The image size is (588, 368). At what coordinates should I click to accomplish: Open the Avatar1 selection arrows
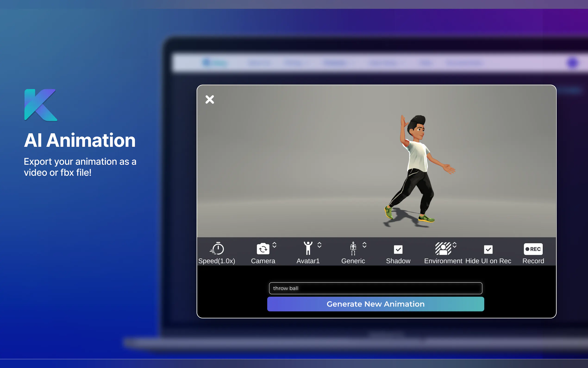click(319, 245)
